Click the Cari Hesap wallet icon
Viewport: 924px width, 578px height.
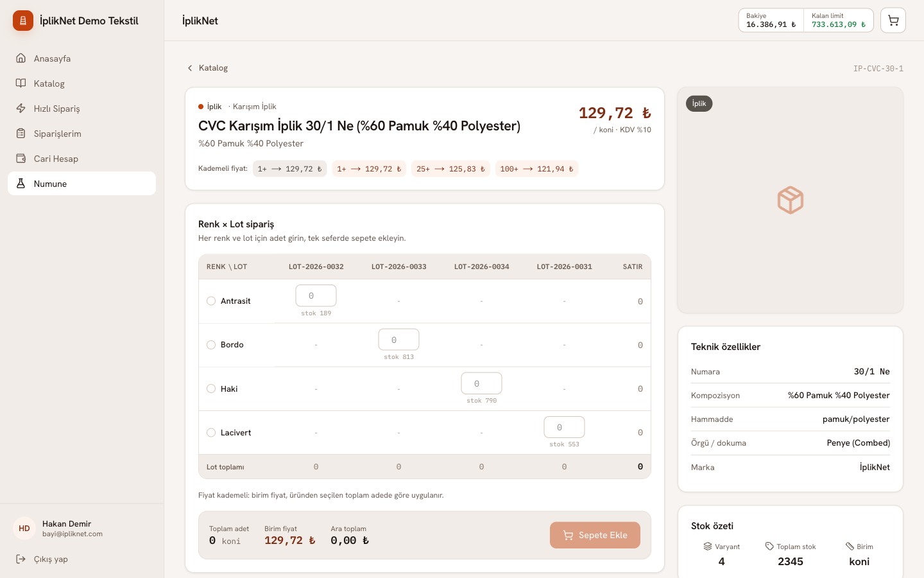click(21, 159)
